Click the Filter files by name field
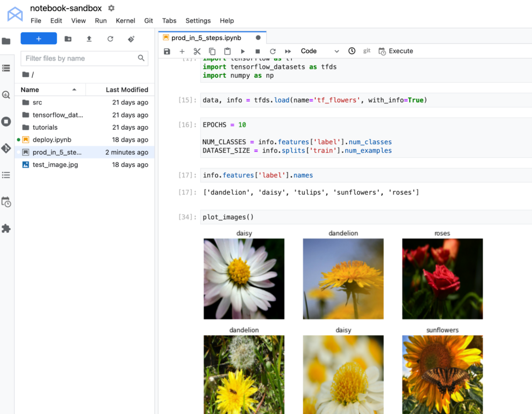Viewport: 532px width, 414px height. click(x=80, y=58)
